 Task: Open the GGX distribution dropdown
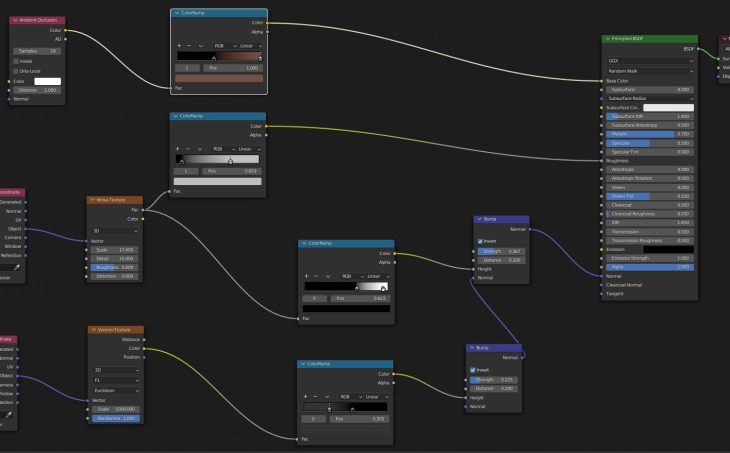coord(648,60)
